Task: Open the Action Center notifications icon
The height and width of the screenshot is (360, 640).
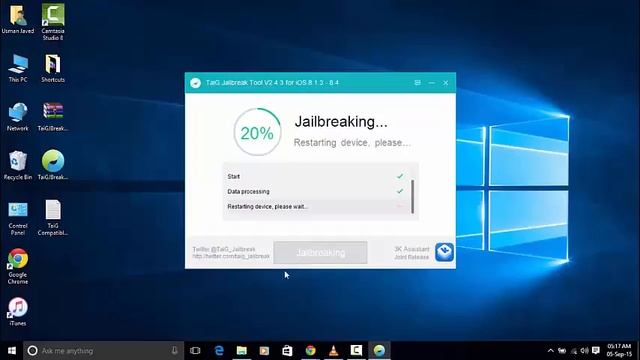Action: click(x=596, y=351)
